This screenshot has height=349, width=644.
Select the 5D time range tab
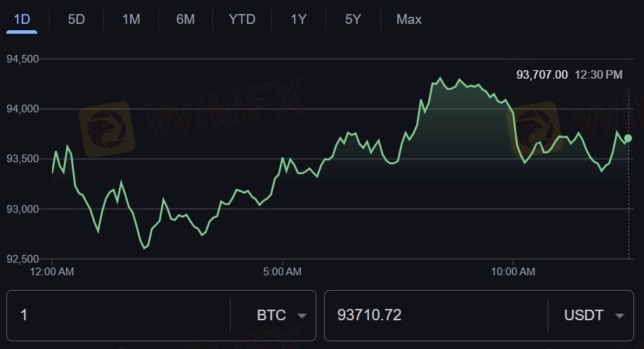click(x=76, y=19)
